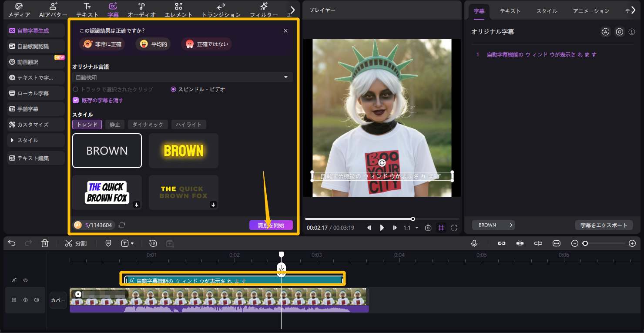Click the undo arrow icon
This screenshot has width=644, height=333.
[12, 243]
